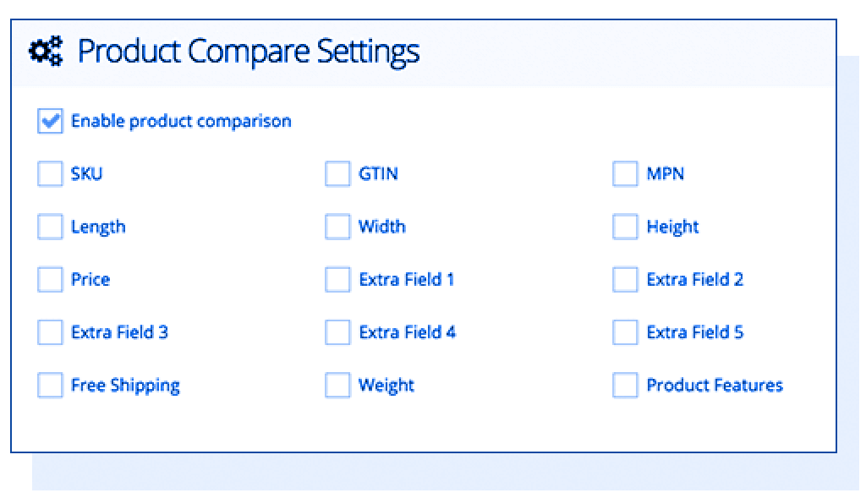This screenshot has height=504, width=866.
Task: Check the Height checkbox
Action: pos(624,227)
